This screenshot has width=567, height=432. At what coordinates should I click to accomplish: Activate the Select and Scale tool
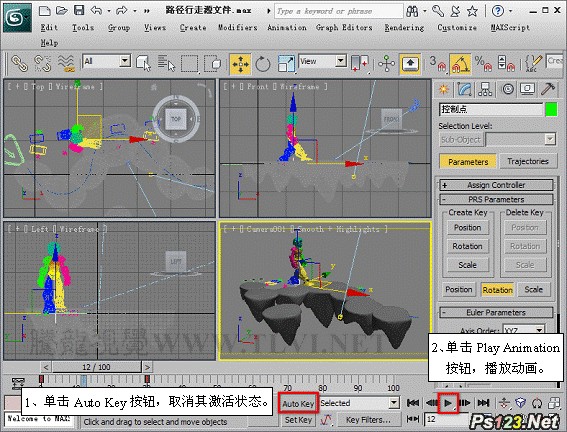pyautogui.click(x=286, y=64)
